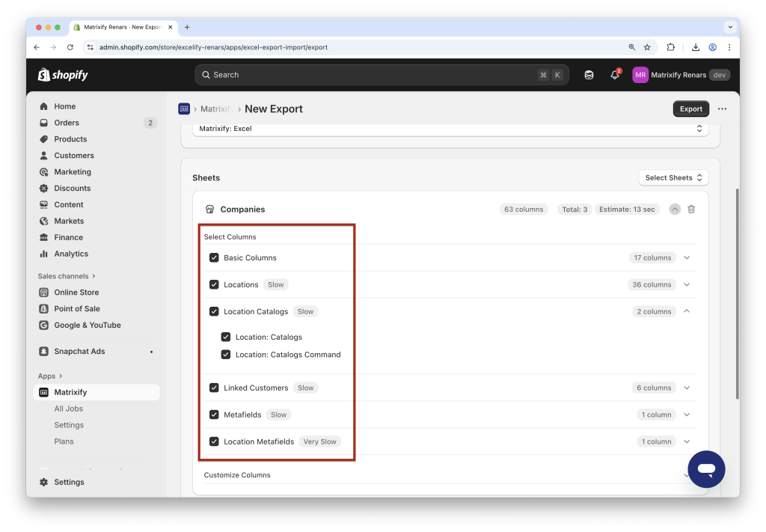This screenshot has height=532, width=766.
Task: Open All Jobs under Matrixify
Action: 69,409
